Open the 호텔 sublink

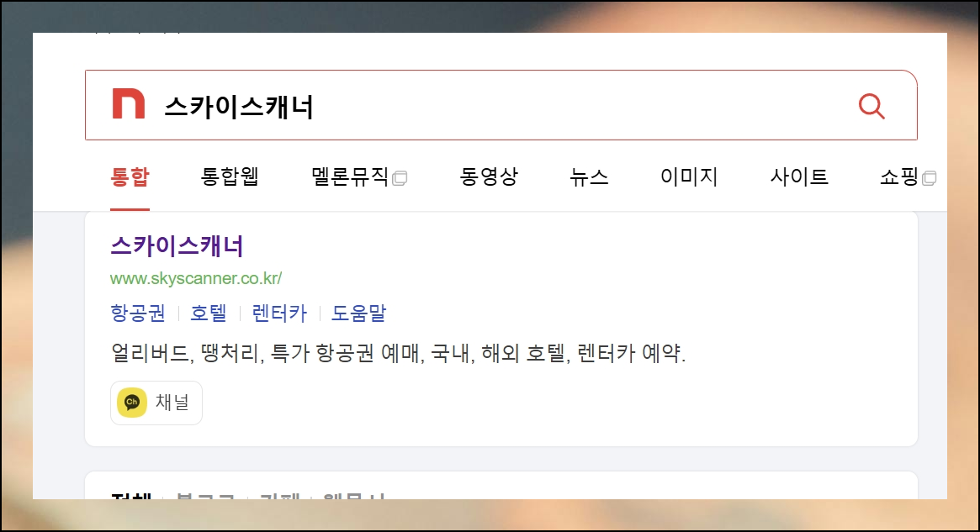[x=208, y=313]
